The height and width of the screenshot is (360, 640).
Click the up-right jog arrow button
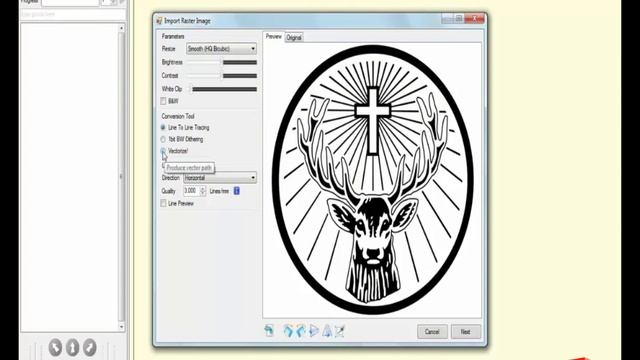(x=90, y=347)
